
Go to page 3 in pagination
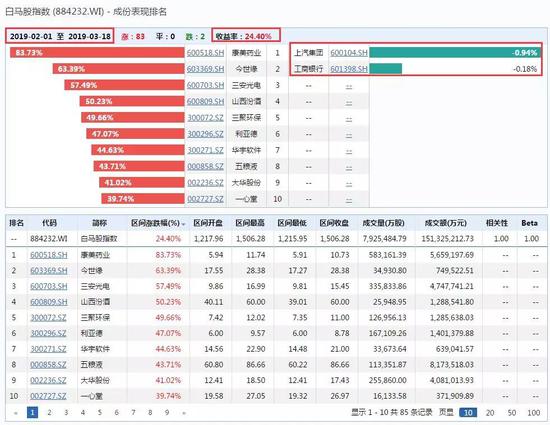(x=66, y=412)
